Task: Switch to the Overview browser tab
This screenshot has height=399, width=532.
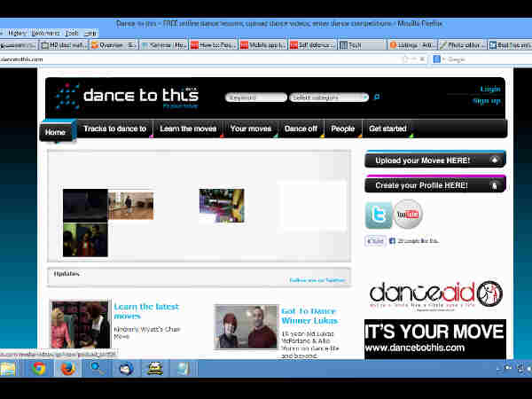Action: 113,45
